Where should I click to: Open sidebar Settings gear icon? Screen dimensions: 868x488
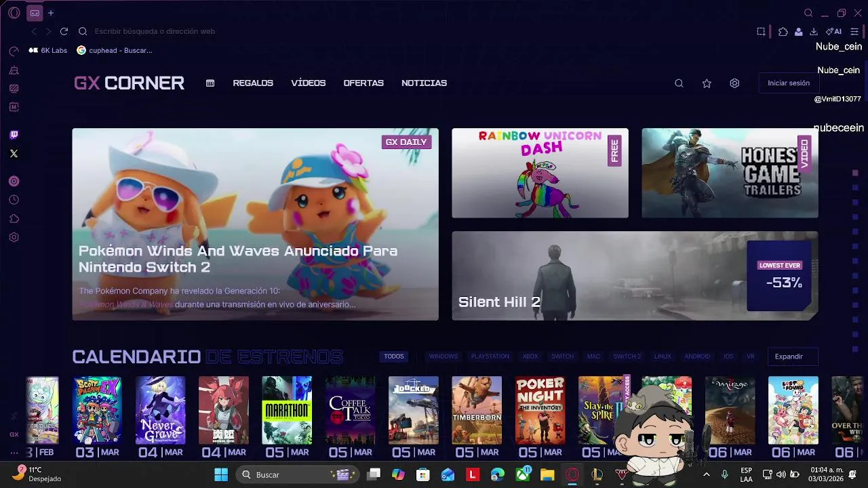coord(14,237)
